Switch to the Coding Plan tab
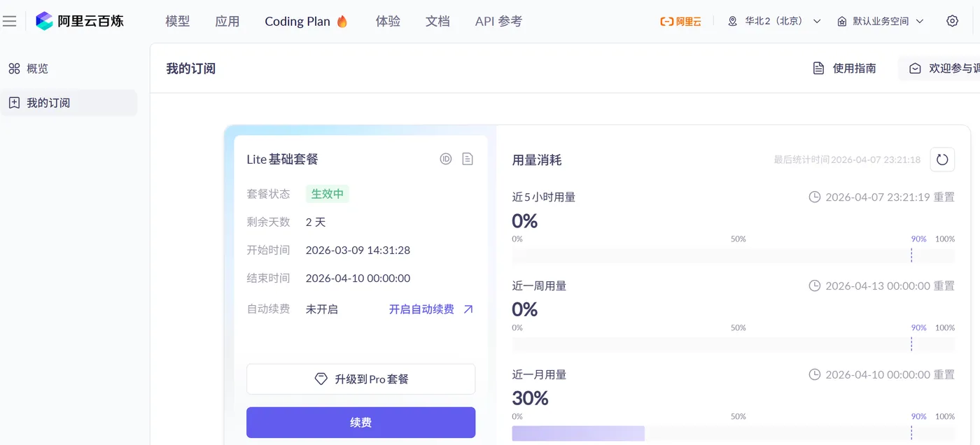The height and width of the screenshot is (445, 980). 306,21
